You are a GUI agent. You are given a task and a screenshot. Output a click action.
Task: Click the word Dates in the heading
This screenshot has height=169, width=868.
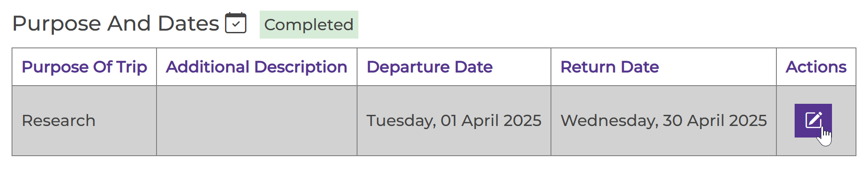pyautogui.click(x=189, y=23)
